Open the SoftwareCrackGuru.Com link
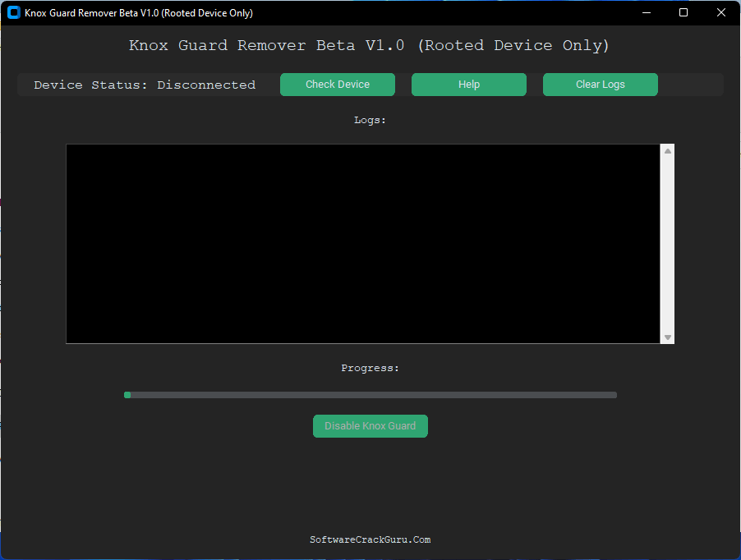 (x=370, y=539)
